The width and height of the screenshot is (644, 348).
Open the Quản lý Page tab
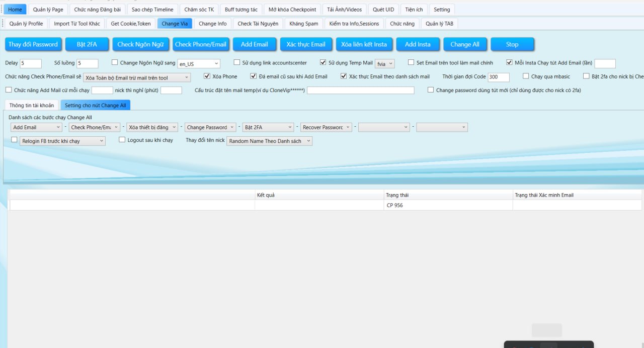(48, 10)
